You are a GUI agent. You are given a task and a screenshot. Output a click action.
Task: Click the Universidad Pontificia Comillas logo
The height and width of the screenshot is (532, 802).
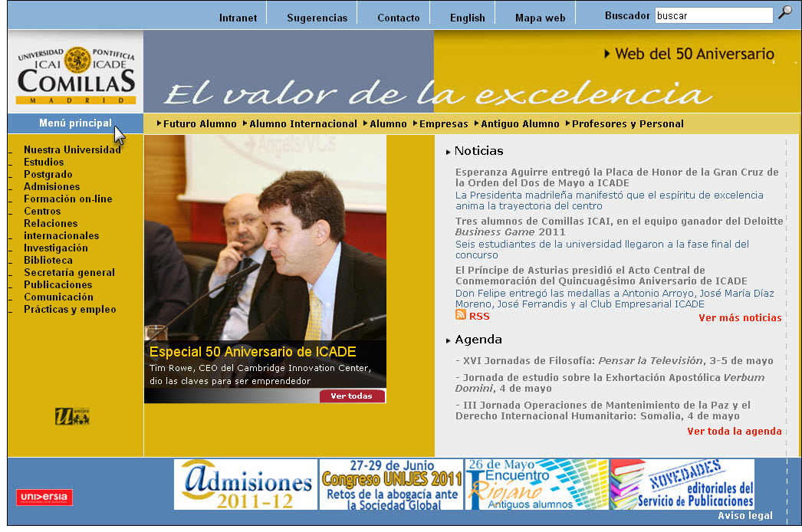point(76,74)
